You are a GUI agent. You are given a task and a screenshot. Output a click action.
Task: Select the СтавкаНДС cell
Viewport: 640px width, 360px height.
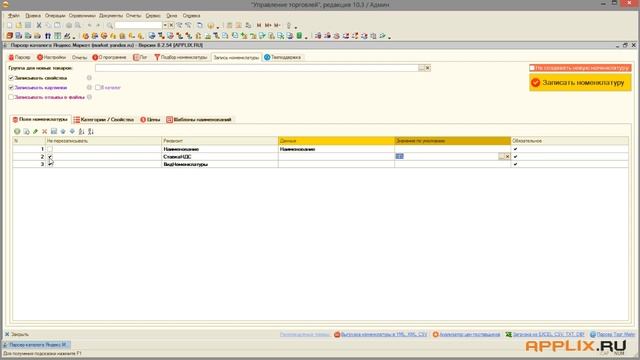(x=220, y=157)
